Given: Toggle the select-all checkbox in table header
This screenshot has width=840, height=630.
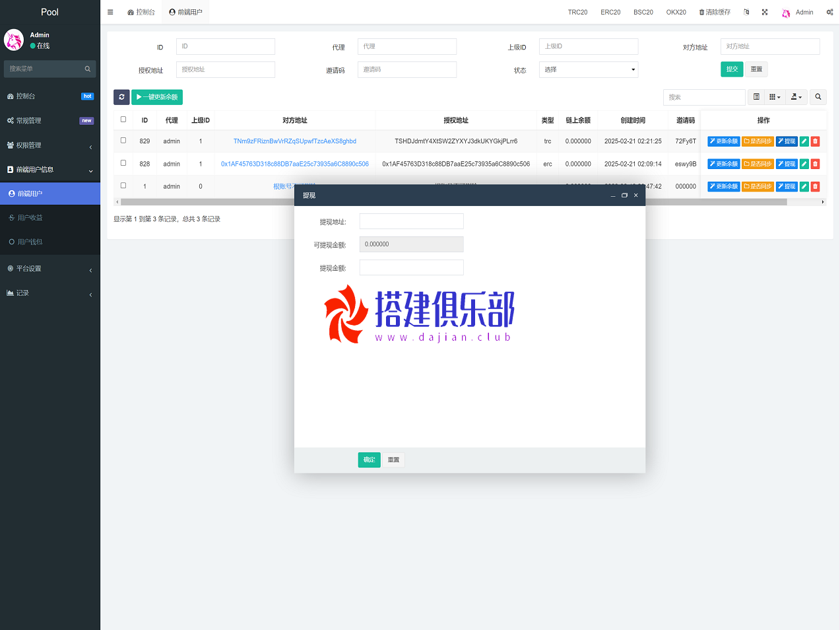Looking at the screenshot, I should click(123, 120).
